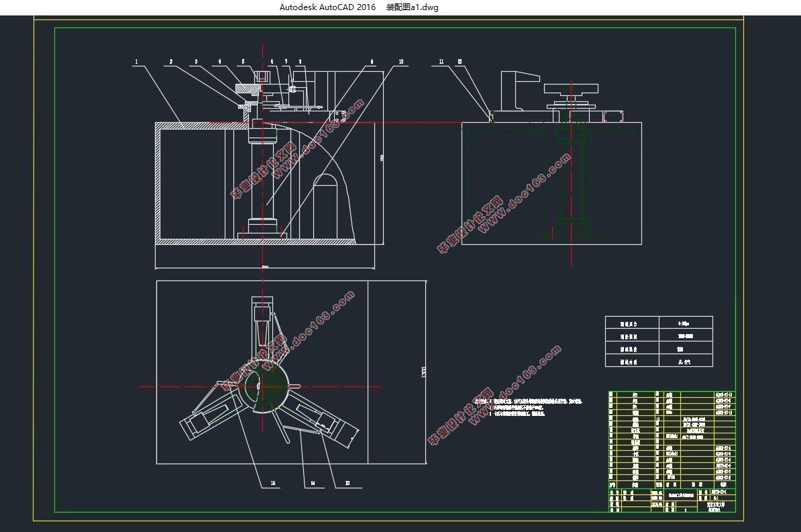Select part balloon number 1

pyautogui.click(x=136, y=61)
